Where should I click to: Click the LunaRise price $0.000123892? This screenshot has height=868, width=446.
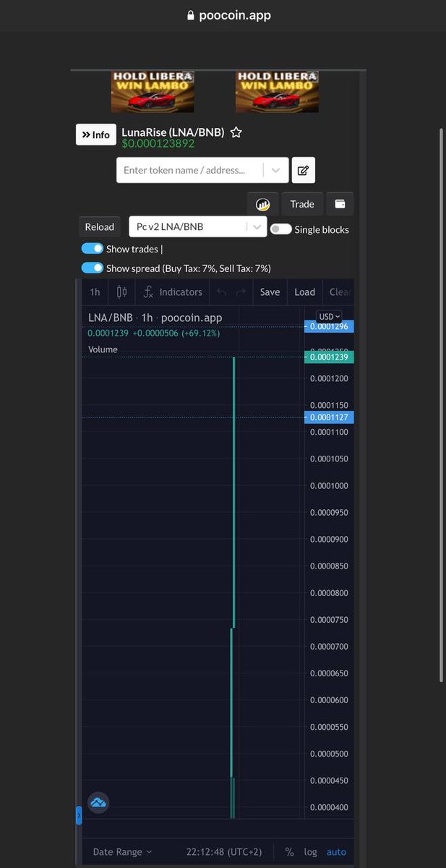pos(158,144)
